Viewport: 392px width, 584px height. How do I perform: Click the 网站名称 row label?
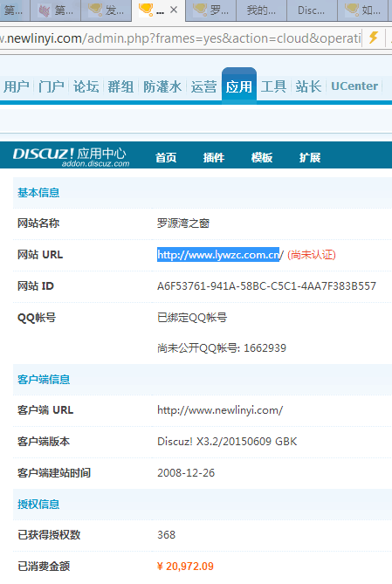[x=38, y=223]
